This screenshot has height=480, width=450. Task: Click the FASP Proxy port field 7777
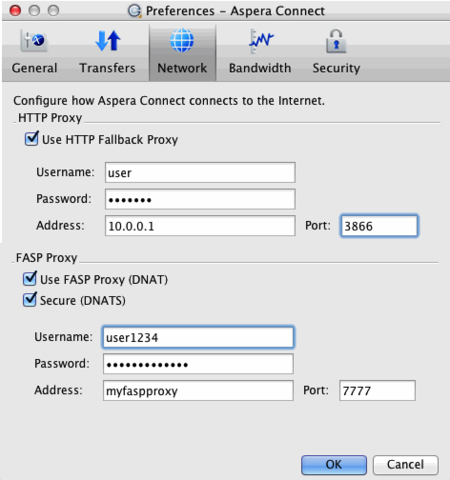377,391
